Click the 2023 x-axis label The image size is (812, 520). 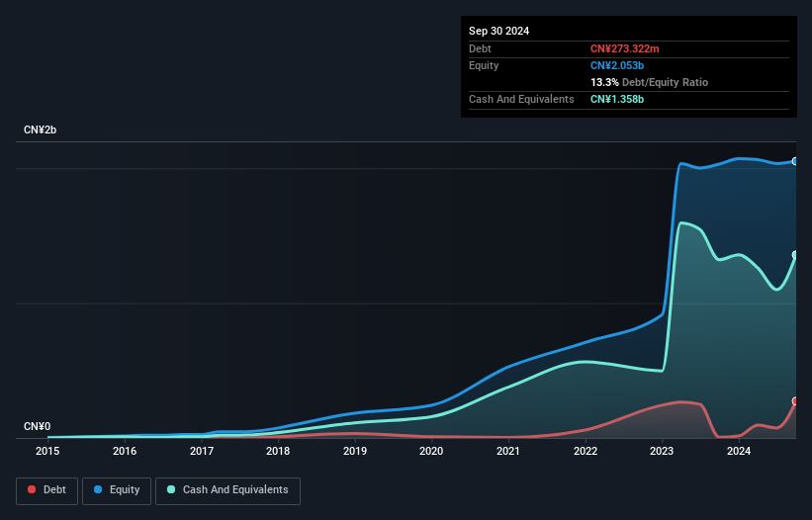[662, 451]
